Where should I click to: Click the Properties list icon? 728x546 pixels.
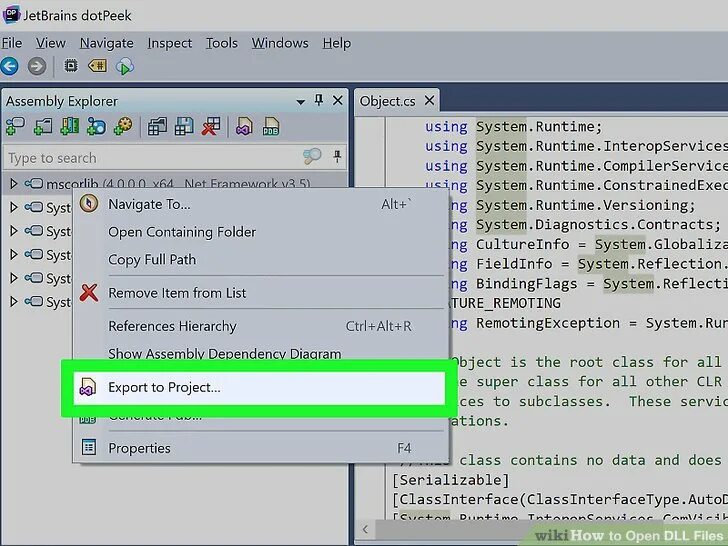point(89,448)
